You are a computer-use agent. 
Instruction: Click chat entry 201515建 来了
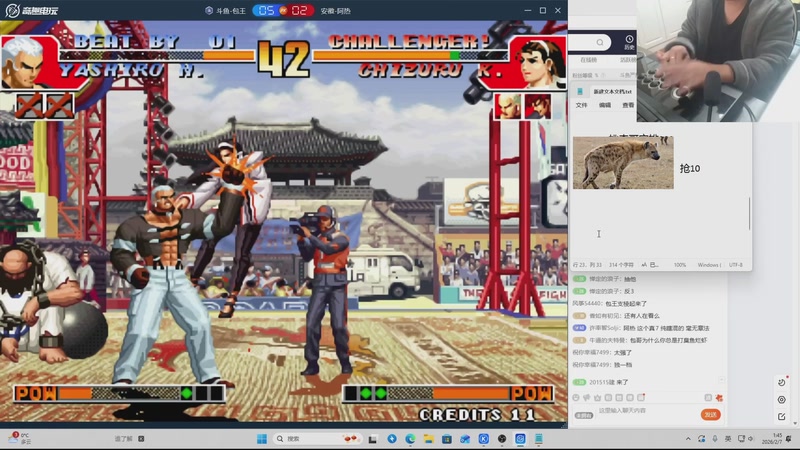click(601, 382)
